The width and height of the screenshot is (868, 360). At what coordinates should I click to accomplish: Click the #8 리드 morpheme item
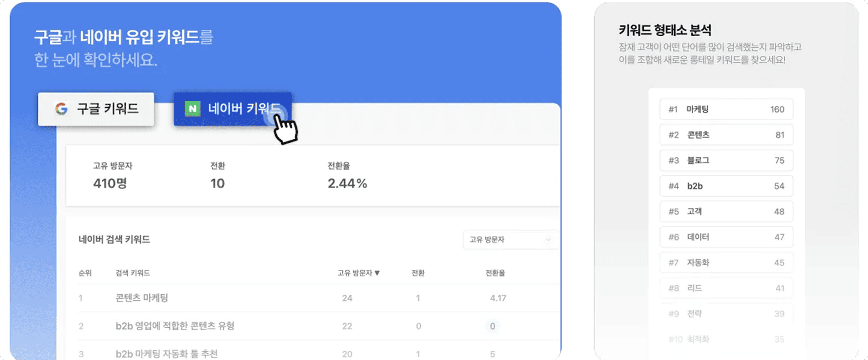pyautogui.click(x=726, y=288)
